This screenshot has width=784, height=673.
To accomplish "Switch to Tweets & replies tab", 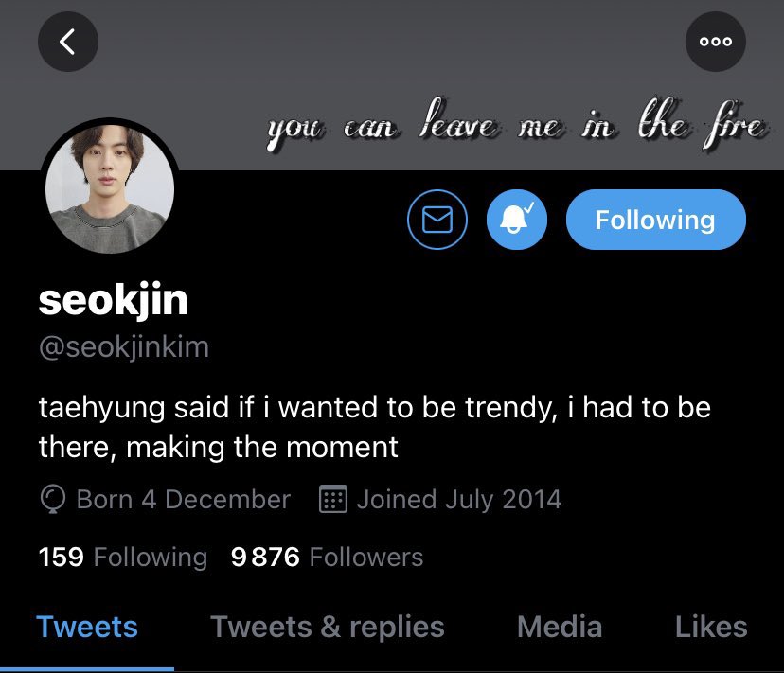I will [x=328, y=627].
